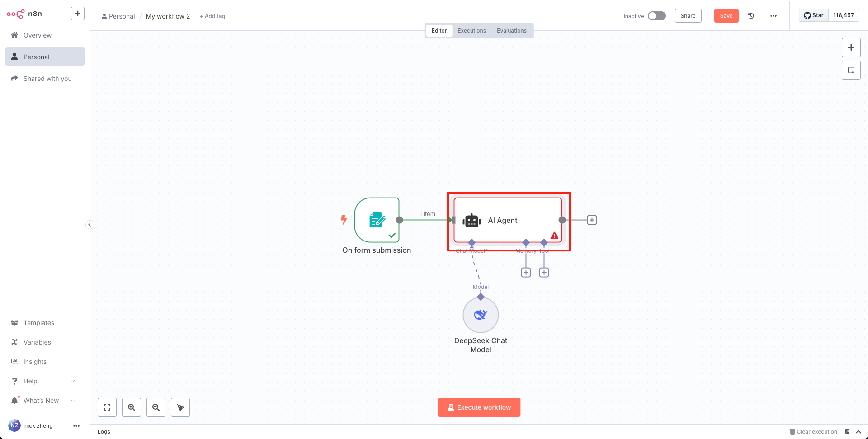Open the Personal section in the sidebar
The height and width of the screenshot is (439, 868).
tap(45, 57)
